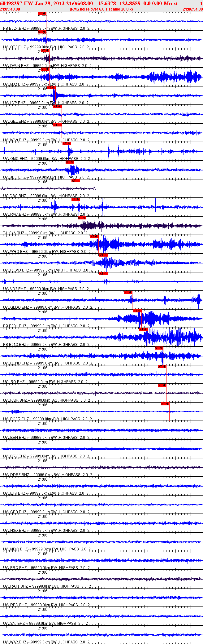Select the red pick flag on UW.GLDO trace

(128, 292)
